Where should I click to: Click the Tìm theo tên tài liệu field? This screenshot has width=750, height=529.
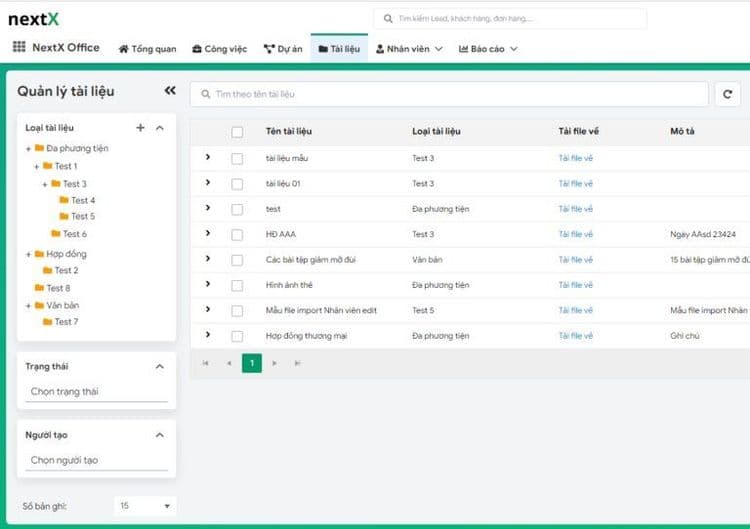[x=450, y=94]
